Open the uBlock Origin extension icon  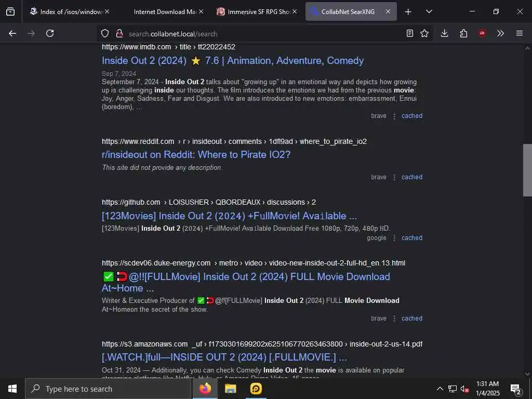click(x=482, y=33)
